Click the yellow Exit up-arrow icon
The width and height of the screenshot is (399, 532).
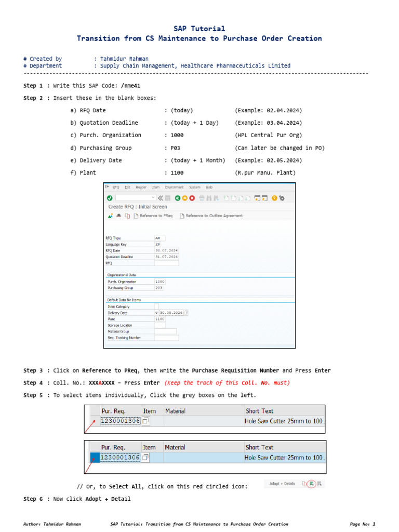point(185,198)
